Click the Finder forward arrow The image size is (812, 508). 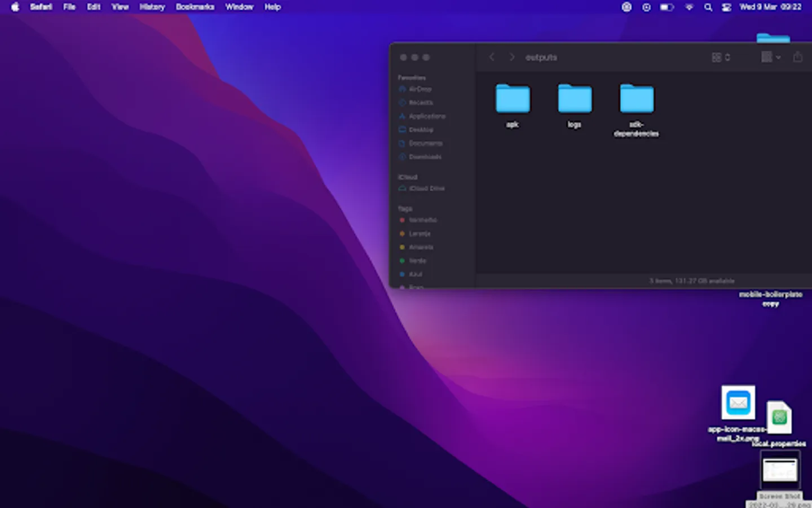point(511,57)
